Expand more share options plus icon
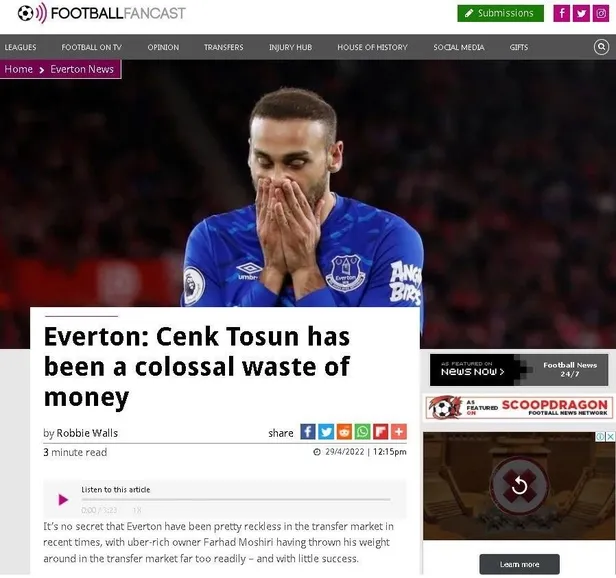Screen dimensions: 616x578 398,432
